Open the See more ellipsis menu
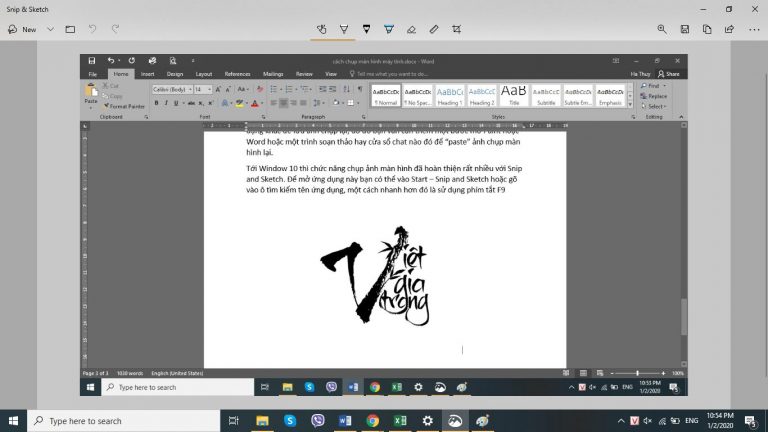Image resolution: width=768 pixels, height=432 pixels. [x=751, y=30]
